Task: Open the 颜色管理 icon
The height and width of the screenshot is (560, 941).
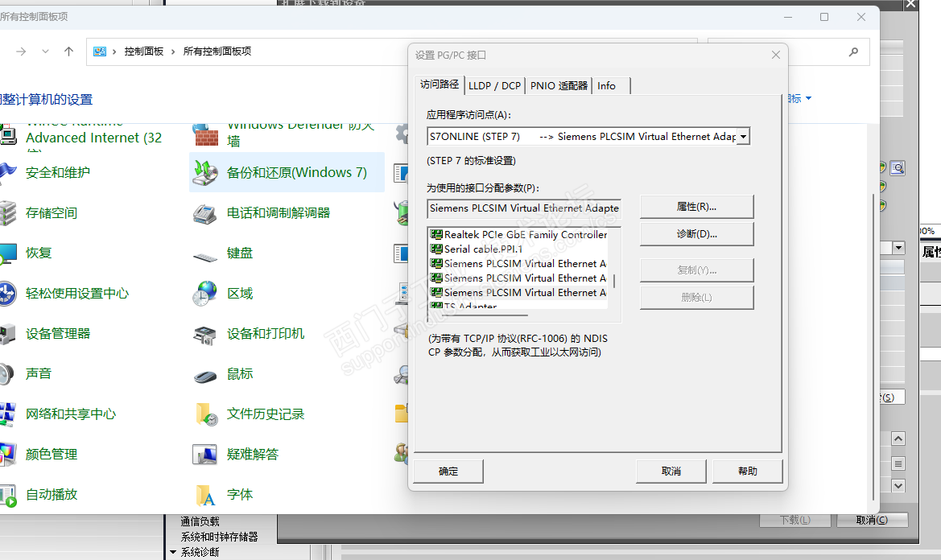Action: (x=8, y=454)
